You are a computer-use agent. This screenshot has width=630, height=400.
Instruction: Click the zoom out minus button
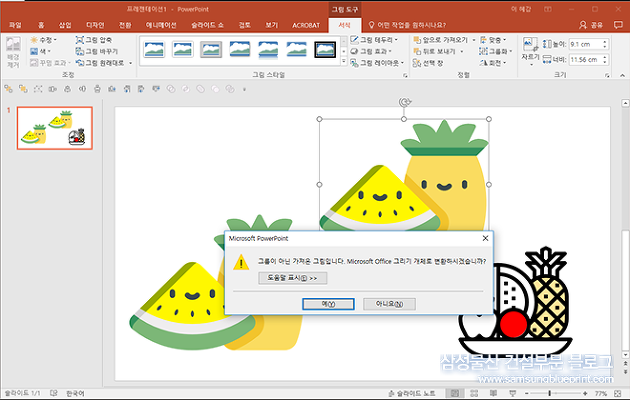point(527,394)
